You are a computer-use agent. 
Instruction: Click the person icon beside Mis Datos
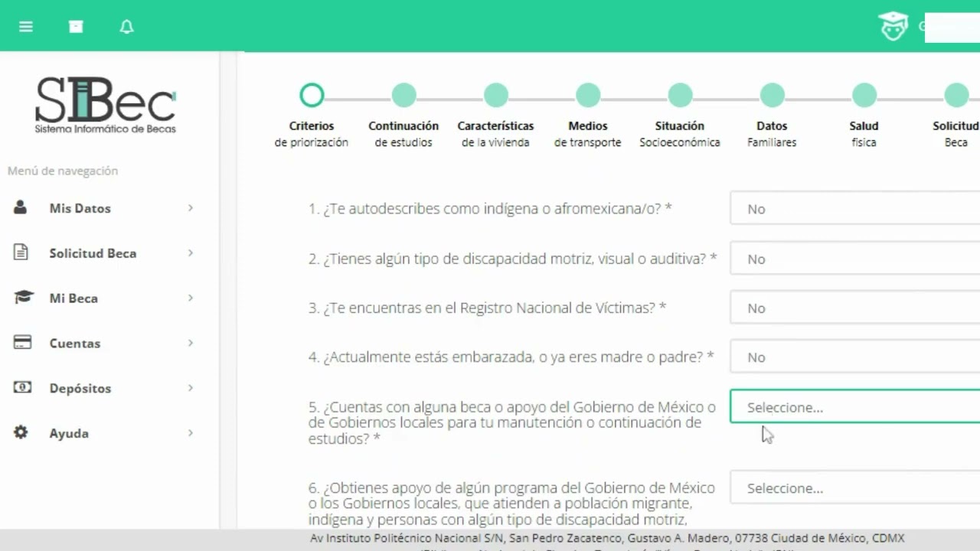(21, 207)
